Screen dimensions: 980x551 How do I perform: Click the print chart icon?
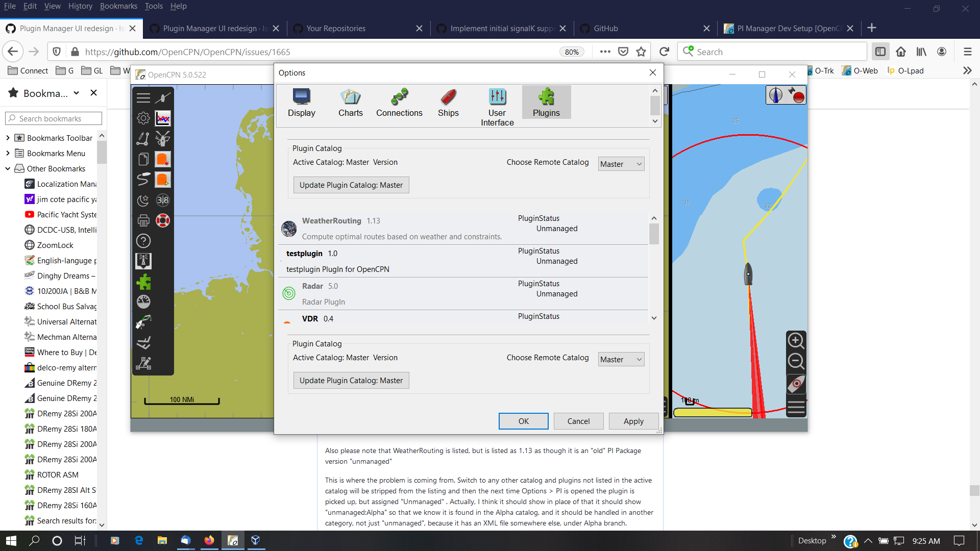tap(143, 220)
